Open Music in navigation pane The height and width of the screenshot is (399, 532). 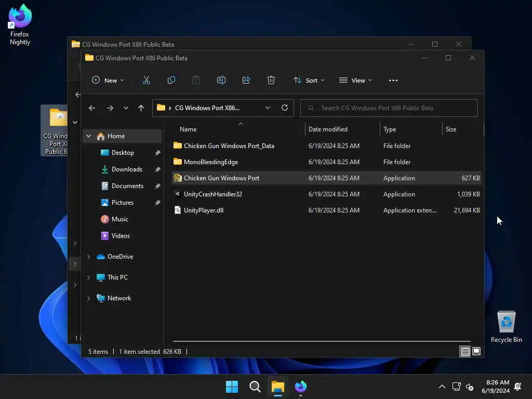(x=120, y=219)
